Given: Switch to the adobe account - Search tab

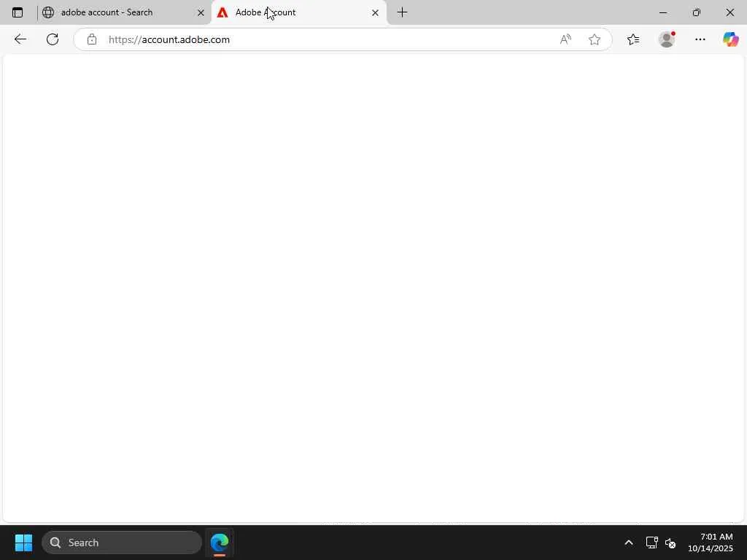Looking at the screenshot, I should point(124,12).
